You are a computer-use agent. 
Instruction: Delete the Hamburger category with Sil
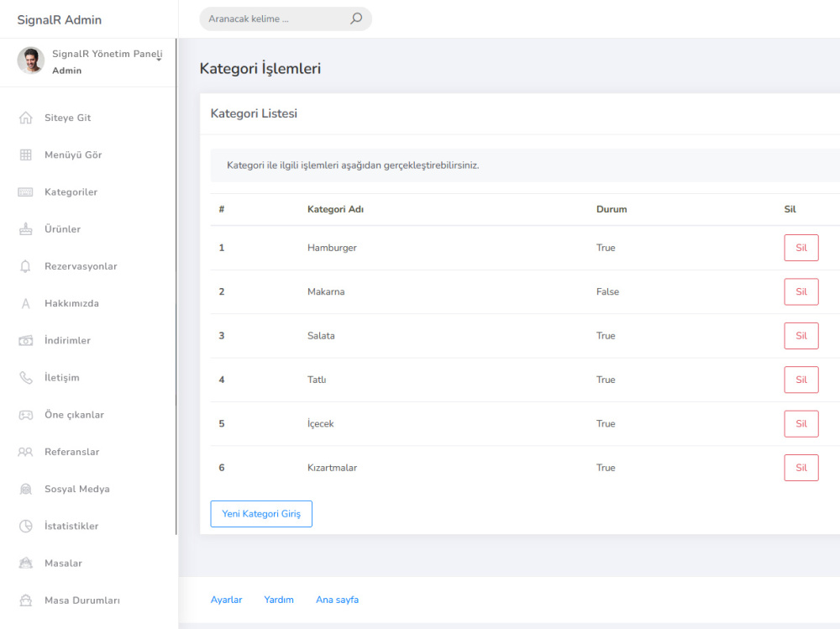click(x=801, y=248)
